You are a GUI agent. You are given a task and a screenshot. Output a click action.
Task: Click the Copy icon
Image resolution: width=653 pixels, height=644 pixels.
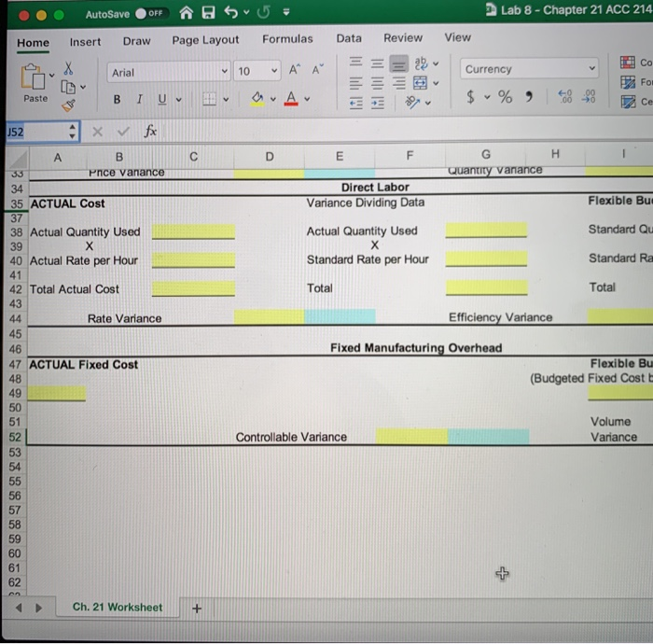tap(68, 87)
